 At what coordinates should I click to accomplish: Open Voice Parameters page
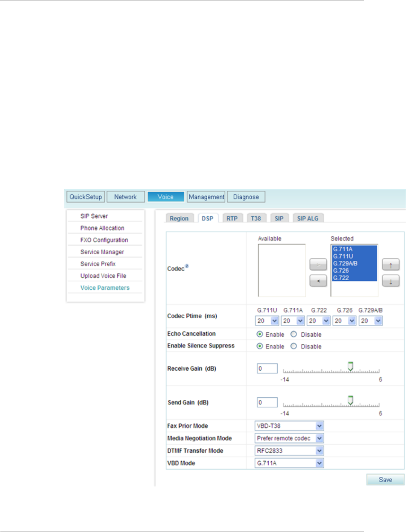pos(105,288)
